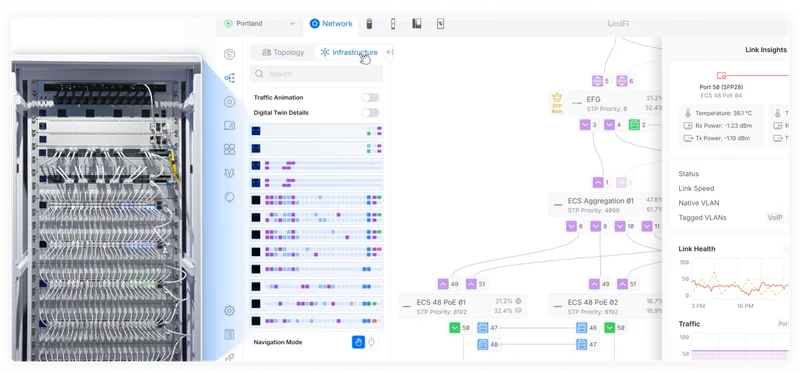
Task: Open the circular target icon in sidebar
Action: coord(230,102)
